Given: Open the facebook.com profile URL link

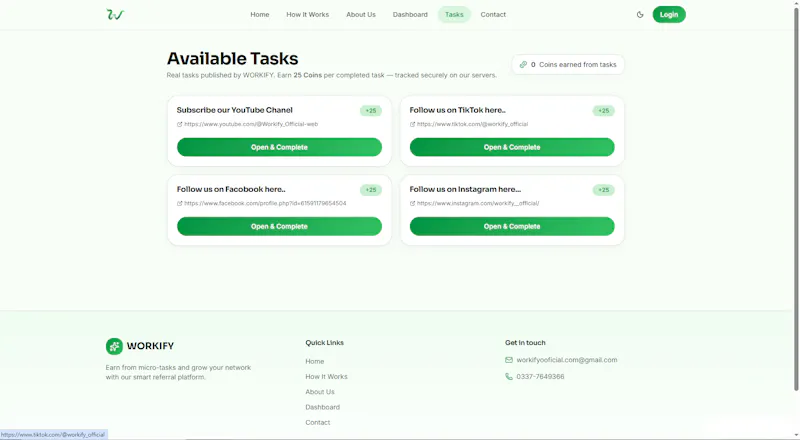Looking at the screenshot, I should (x=265, y=203).
